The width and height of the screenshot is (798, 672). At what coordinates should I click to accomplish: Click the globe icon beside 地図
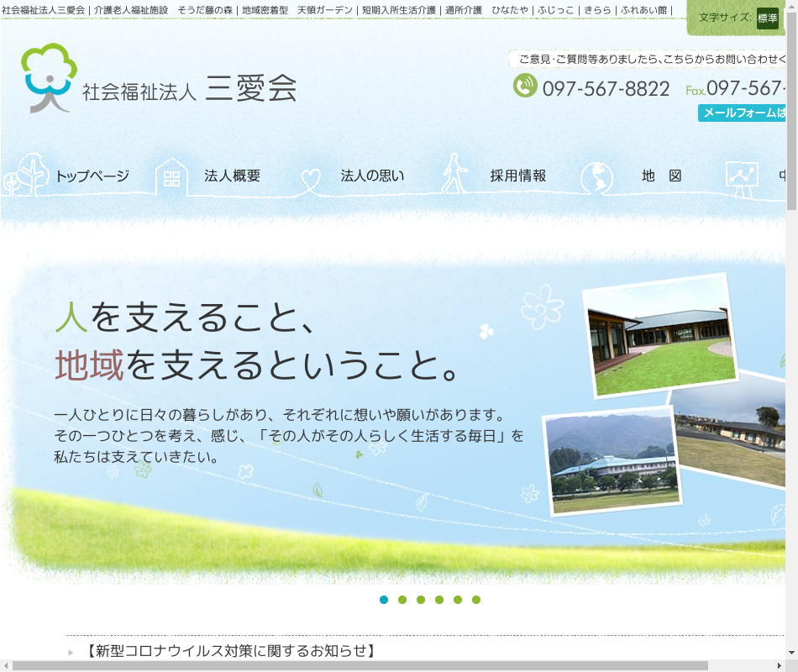click(596, 177)
